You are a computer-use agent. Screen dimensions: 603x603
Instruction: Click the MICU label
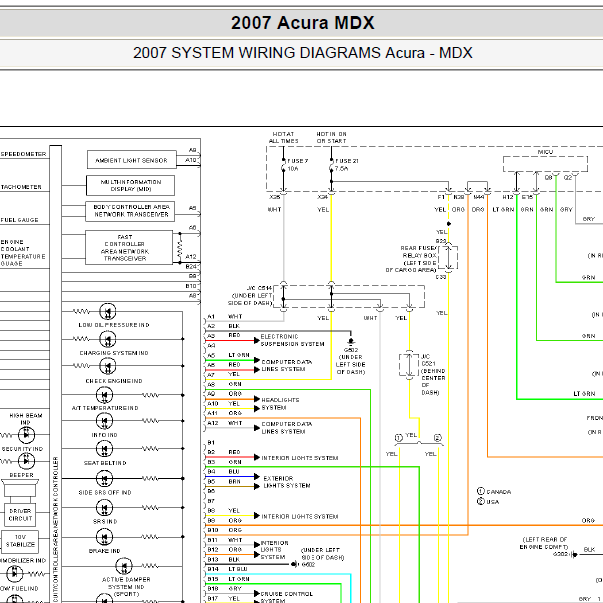[545, 152]
